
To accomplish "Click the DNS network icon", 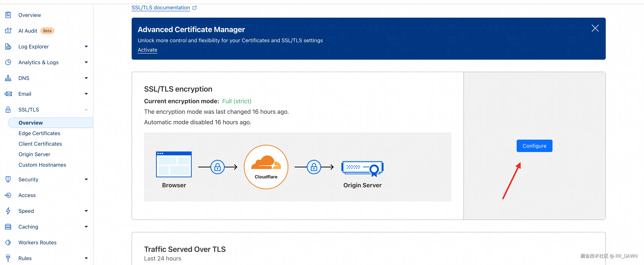I will click(x=8, y=78).
